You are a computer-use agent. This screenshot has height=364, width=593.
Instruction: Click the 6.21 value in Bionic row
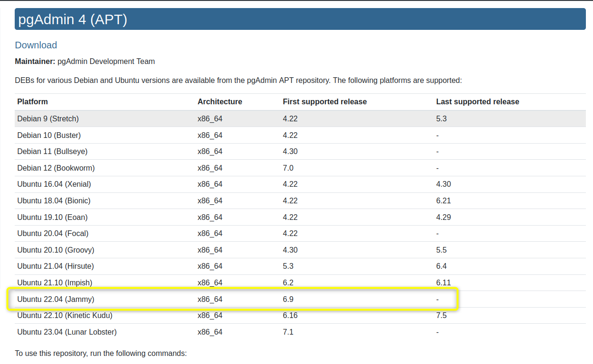coord(444,200)
